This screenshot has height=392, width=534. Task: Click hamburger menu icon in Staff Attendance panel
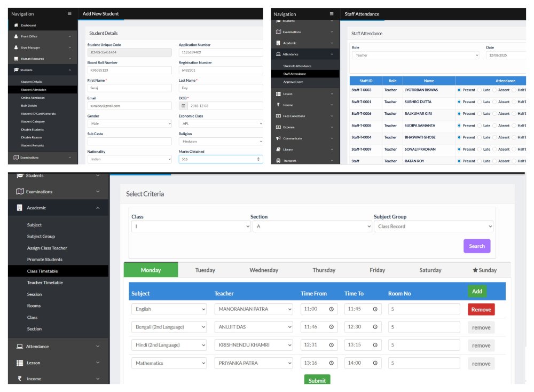[x=332, y=14]
